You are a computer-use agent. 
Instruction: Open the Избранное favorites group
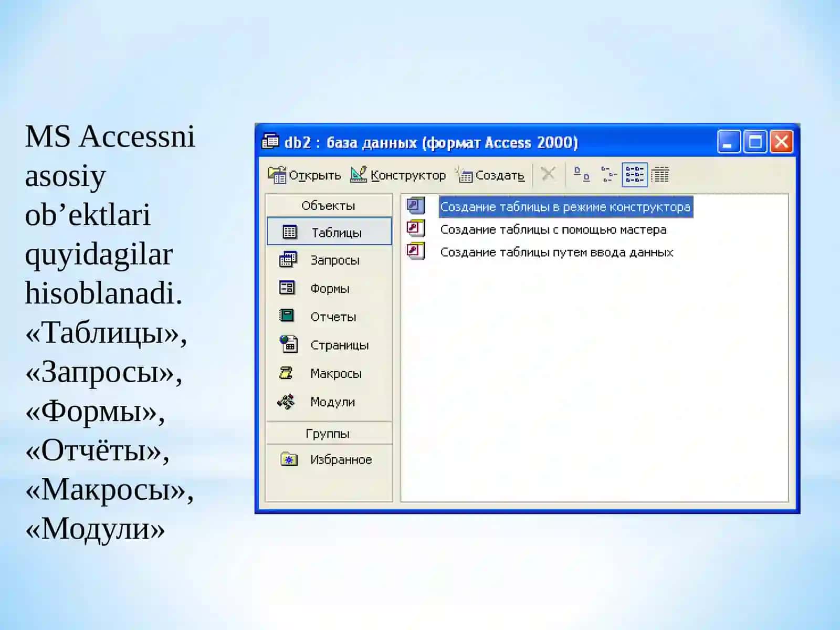point(329,459)
